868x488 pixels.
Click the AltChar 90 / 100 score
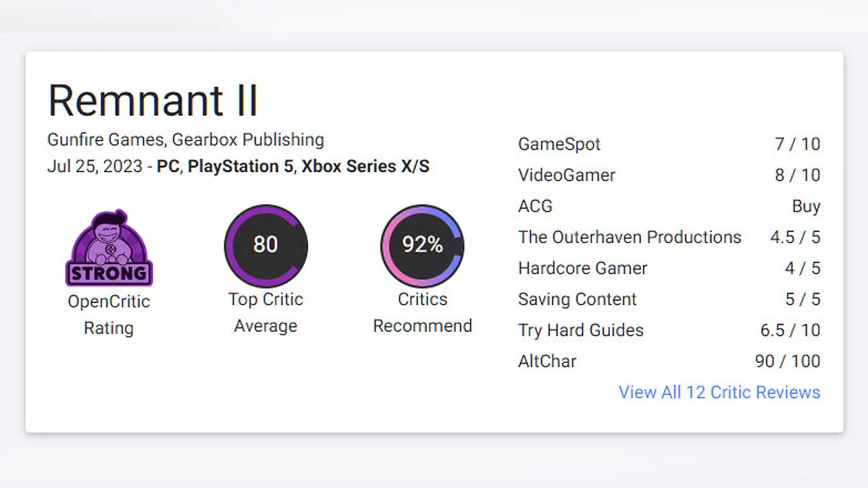click(x=787, y=361)
